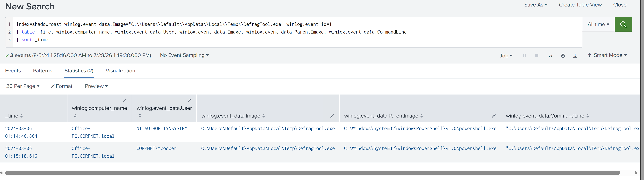Open the Job menu

506,56
